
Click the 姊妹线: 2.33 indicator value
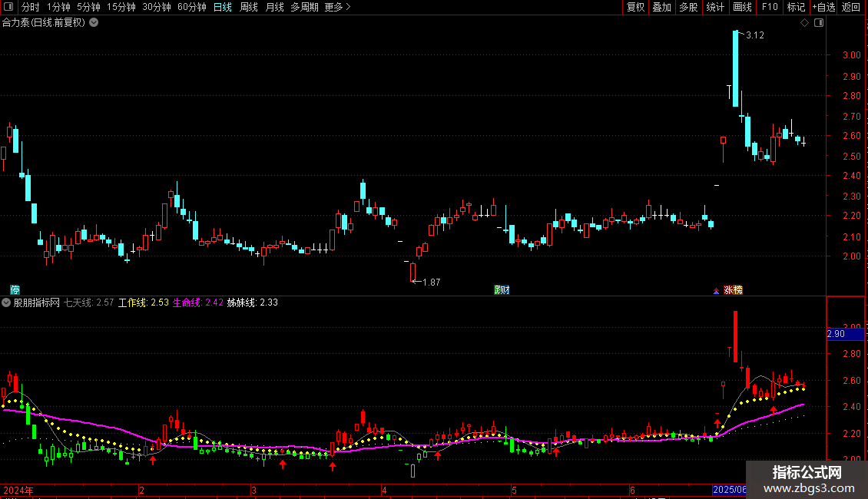point(253,302)
